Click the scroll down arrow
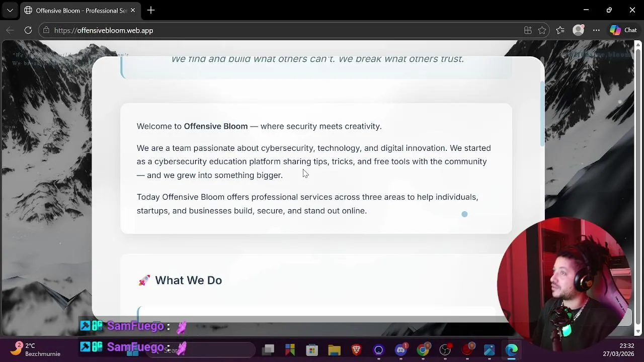 (638, 332)
